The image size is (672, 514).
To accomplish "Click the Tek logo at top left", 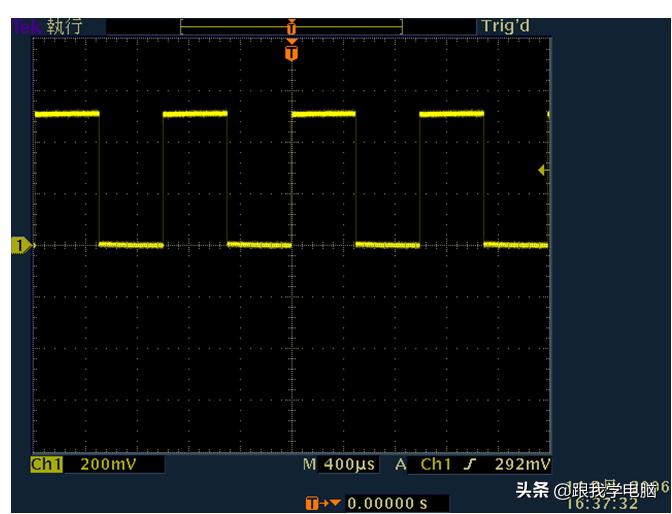I will (x=27, y=27).
